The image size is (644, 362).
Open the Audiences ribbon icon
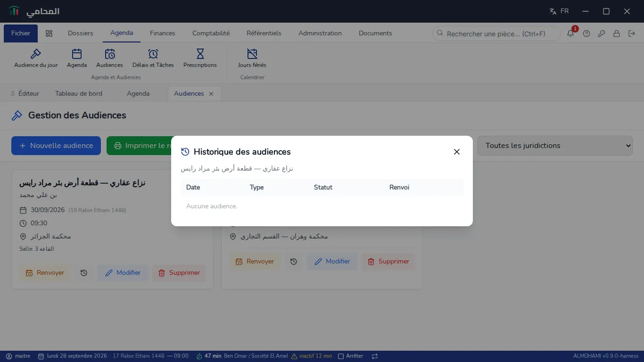[x=109, y=58]
